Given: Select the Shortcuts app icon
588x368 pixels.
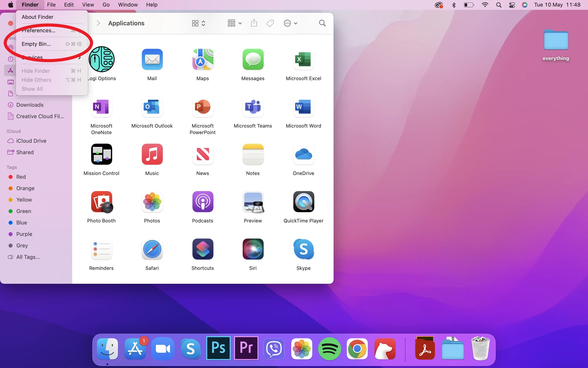Looking at the screenshot, I should [x=203, y=249].
